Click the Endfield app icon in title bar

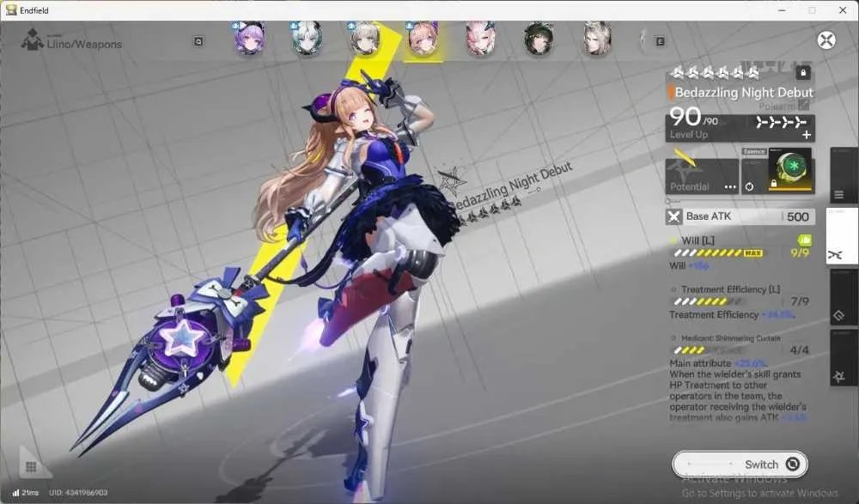pos(11,9)
